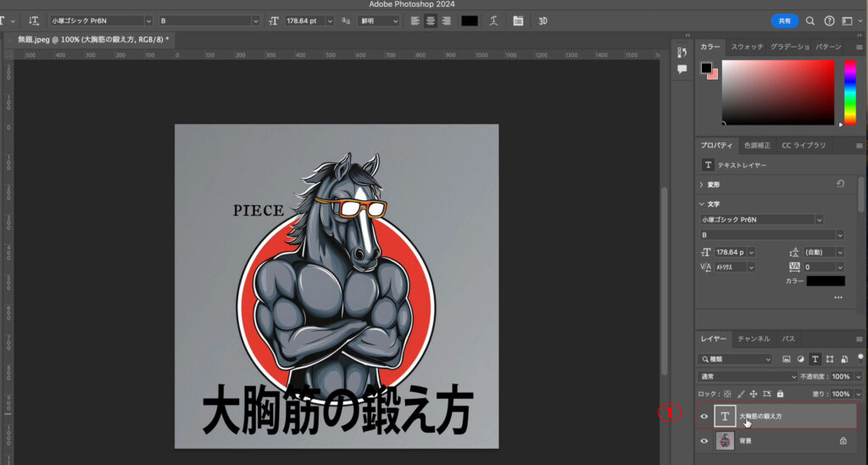Open 不透明度 opacity slider dropdown
Image resolution: width=868 pixels, height=465 pixels.
tap(859, 377)
